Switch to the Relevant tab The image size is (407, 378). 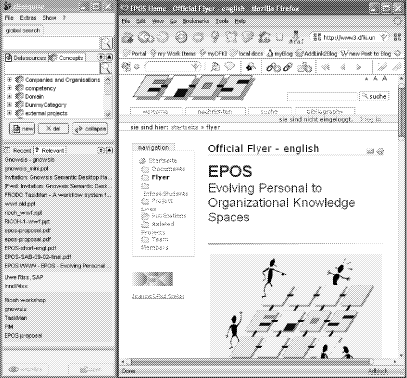(50, 150)
